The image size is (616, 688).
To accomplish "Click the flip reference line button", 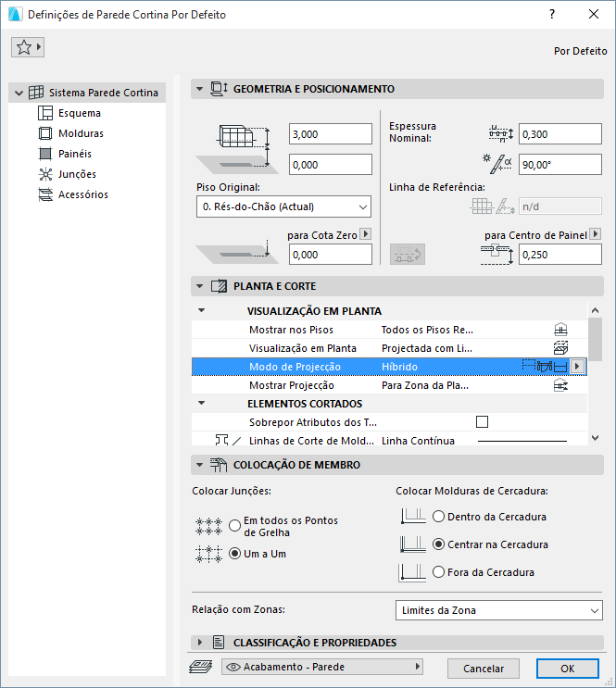I will coord(408,255).
